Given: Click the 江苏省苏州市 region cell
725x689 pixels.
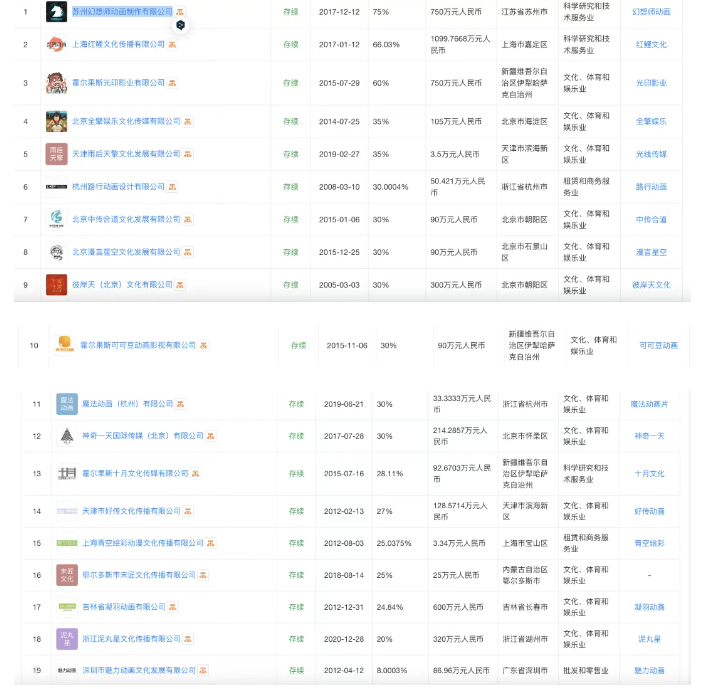Looking at the screenshot, I should pyautogui.click(x=524, y=12).
